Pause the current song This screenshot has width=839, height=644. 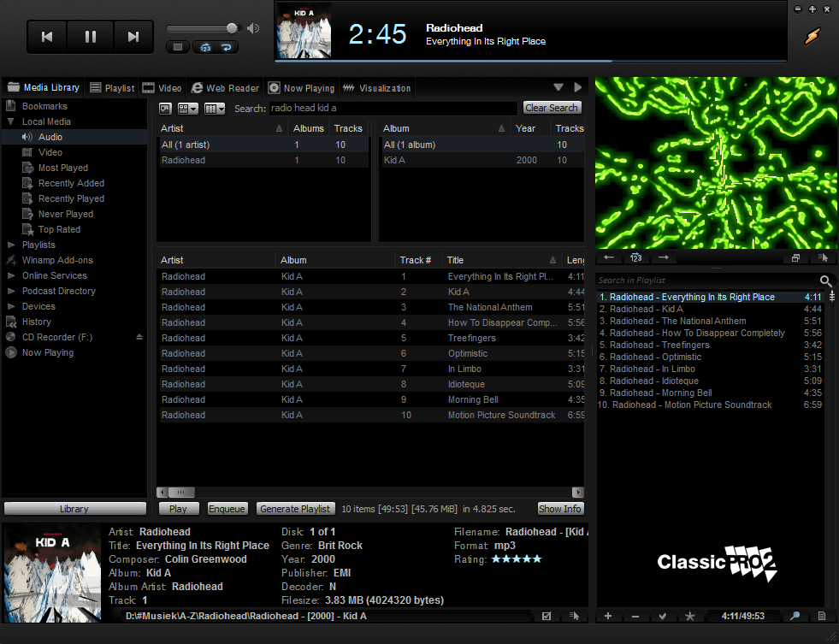91,37
